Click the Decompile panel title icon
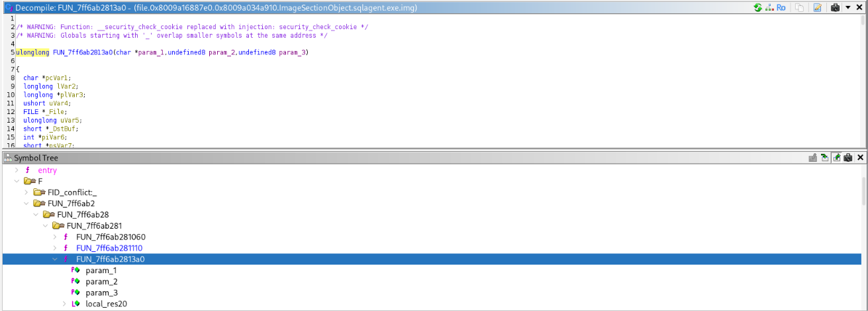The width and height of the screenshot is (868, 311). click(8, 7)
